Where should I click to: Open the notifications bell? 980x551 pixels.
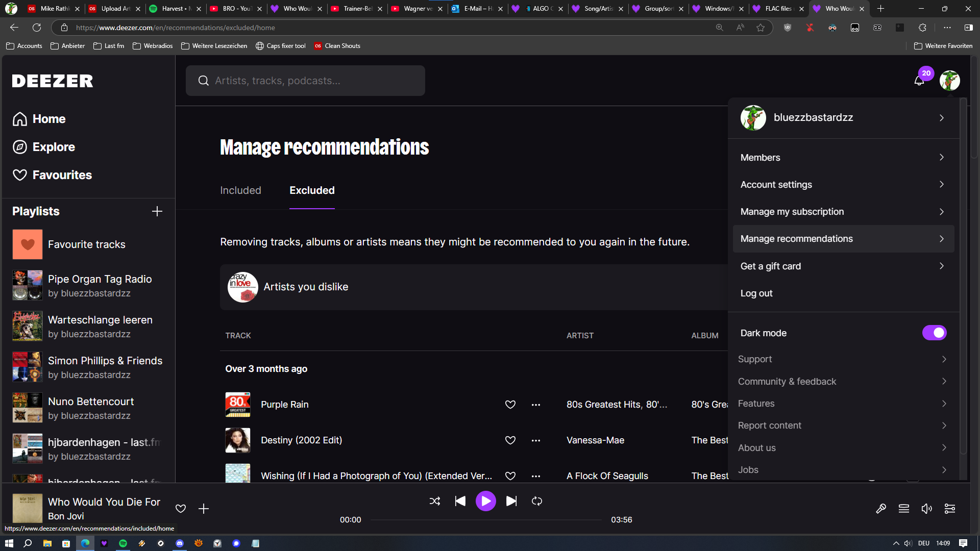[919, 81]
